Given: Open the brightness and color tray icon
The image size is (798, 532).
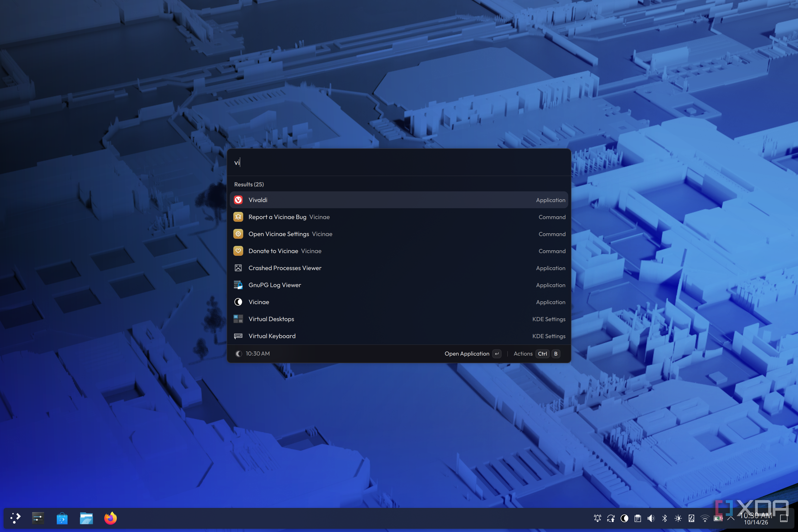Looking at the screenshot, I should coord(678,518).
